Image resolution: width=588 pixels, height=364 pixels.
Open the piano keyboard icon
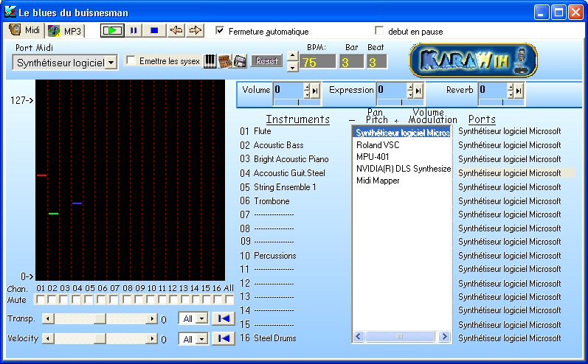click(x=210, y=61)
